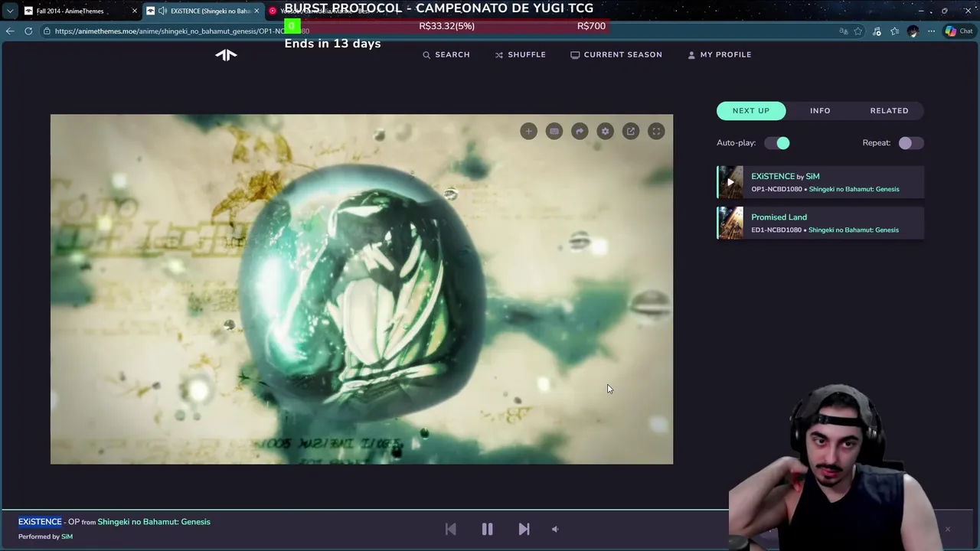The width and height of the screenshot is (980, 551).
Task: Switch to the NEXT UP tab
Action: pos(751,111)
